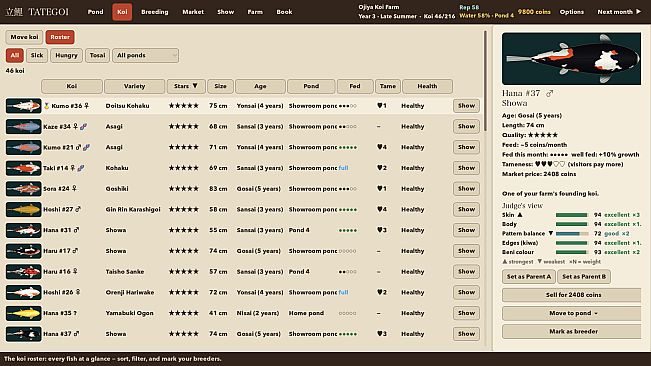Screen dimensions: 651x366
Task: Toggle the Hungry filter
Action: (x=66, y=55)
